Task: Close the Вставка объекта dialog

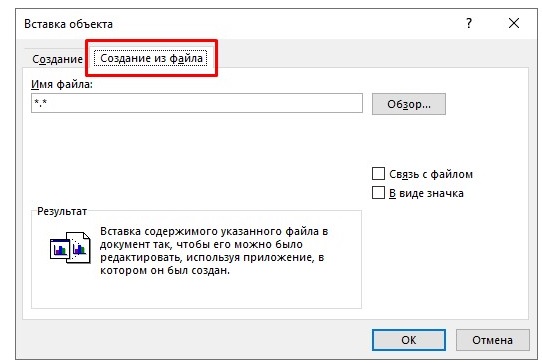Action: click(514, 23)
